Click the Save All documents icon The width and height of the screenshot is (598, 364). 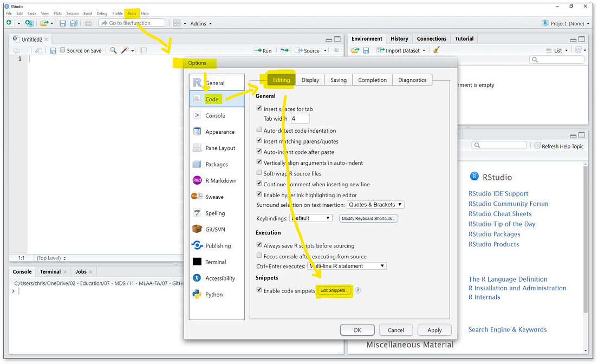(x=74, y=23)
